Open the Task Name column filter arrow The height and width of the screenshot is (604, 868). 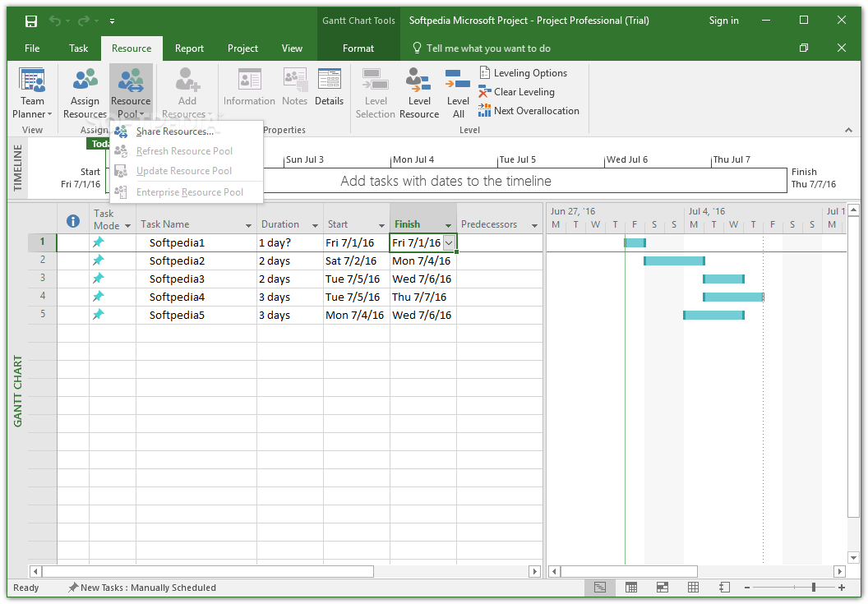coord(248,224)
